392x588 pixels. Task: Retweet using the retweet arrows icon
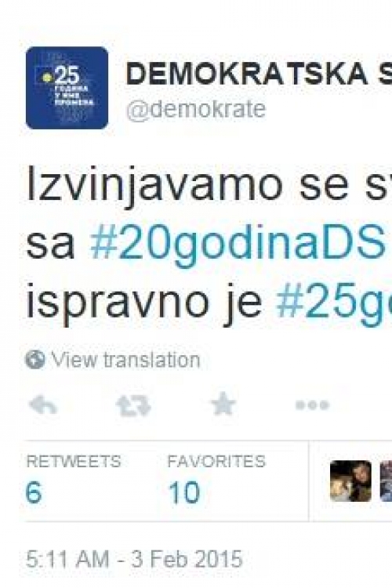tap(133, 406)
